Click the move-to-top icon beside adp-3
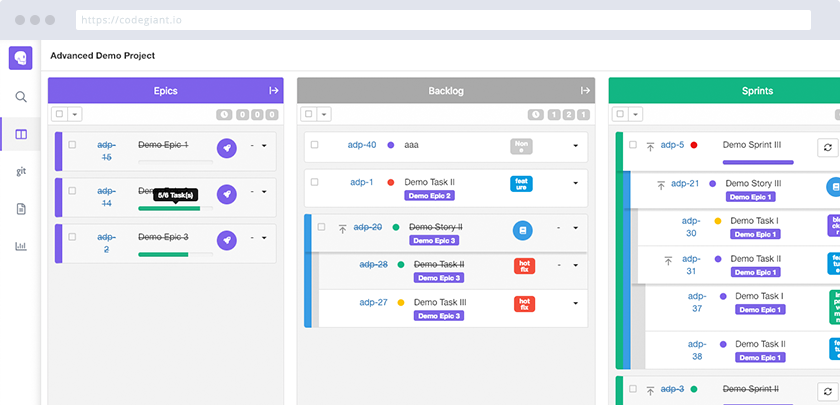This screenshot has height=405, width=840. pyautogui.click(x=650, y=391)
